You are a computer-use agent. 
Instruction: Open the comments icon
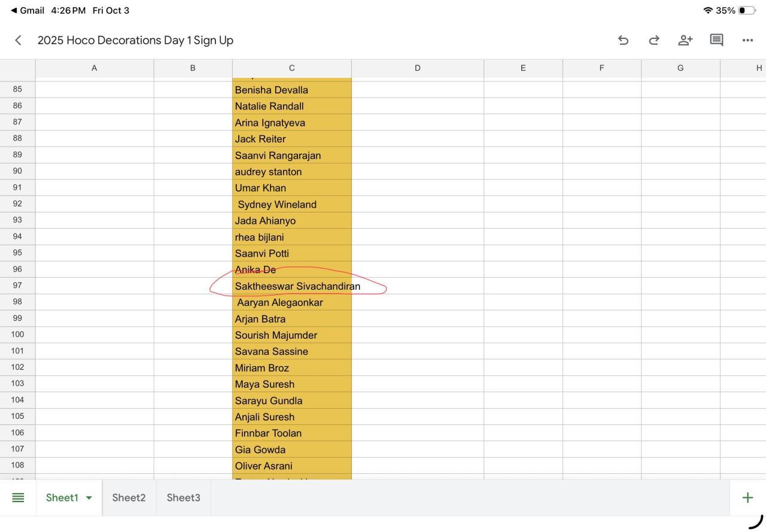[x=716, y=40]
